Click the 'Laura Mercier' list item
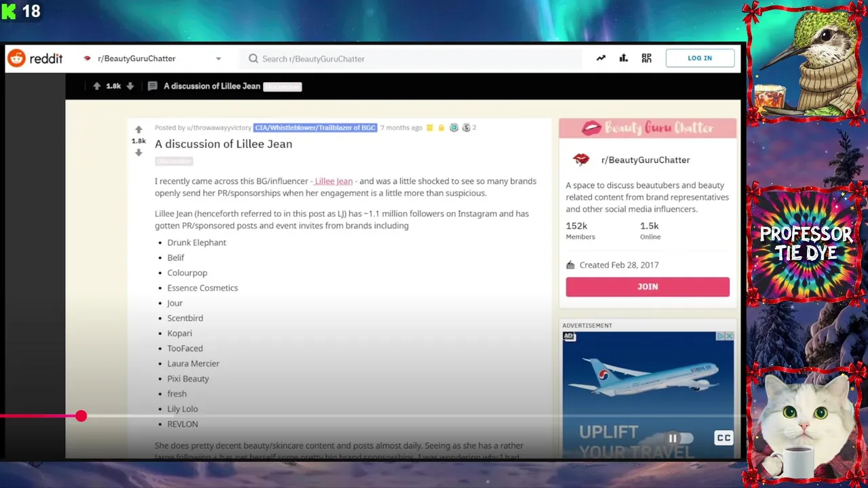The width and height of the screenshot is (868, 488). coord(193,363)
